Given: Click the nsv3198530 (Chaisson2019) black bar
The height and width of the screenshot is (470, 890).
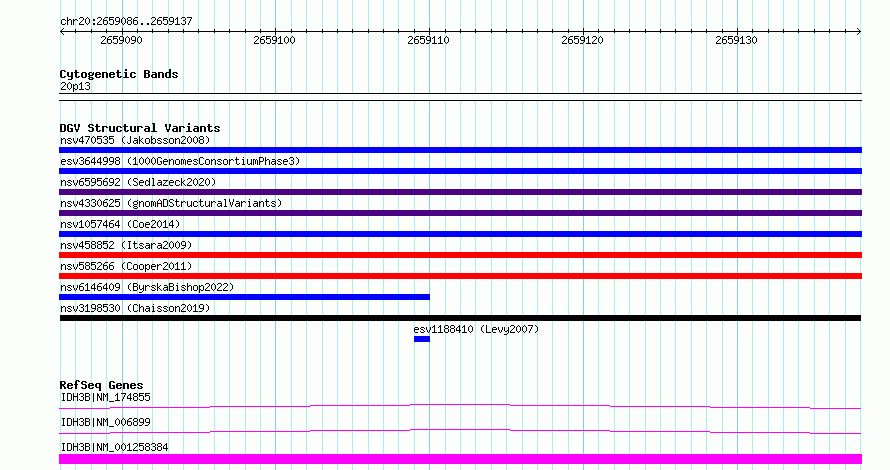Looking at the screenshot, I should coord(460,318).
